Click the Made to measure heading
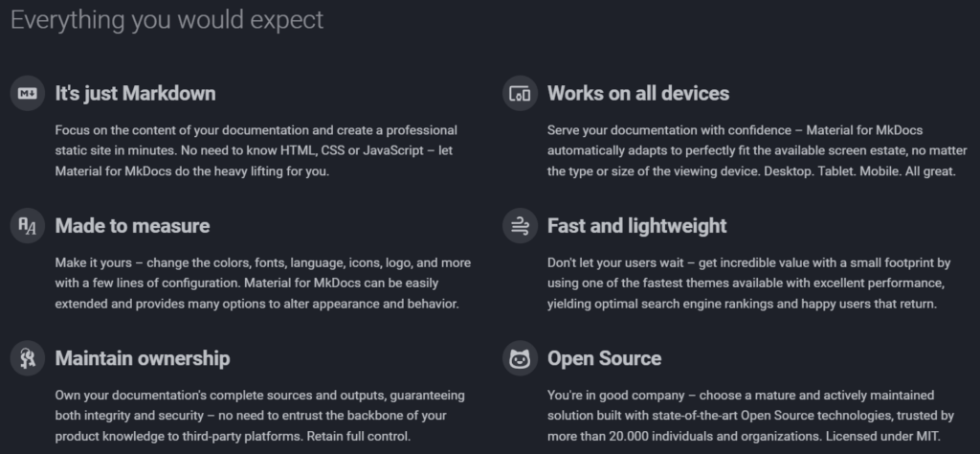The height and width of the screenshot is (454, 980). [x=132, y=226]
